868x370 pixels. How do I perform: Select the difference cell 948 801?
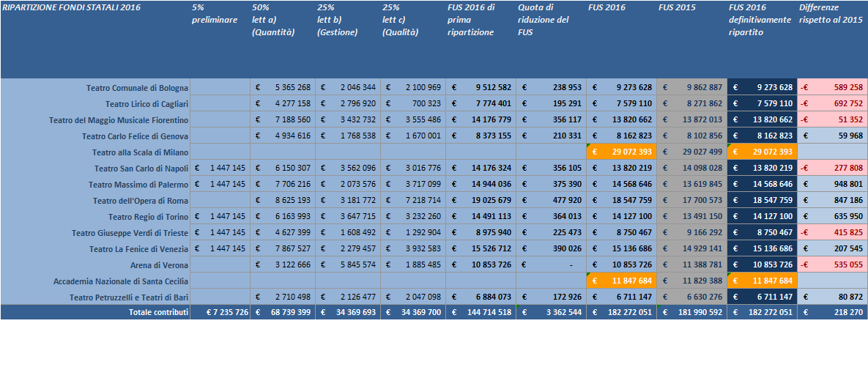click(832, 184)
